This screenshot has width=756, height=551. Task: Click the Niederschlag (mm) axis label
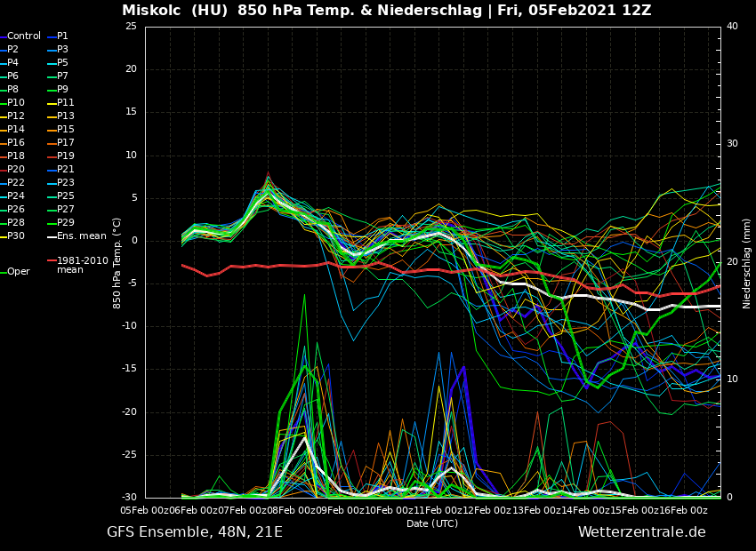[747, 263]
